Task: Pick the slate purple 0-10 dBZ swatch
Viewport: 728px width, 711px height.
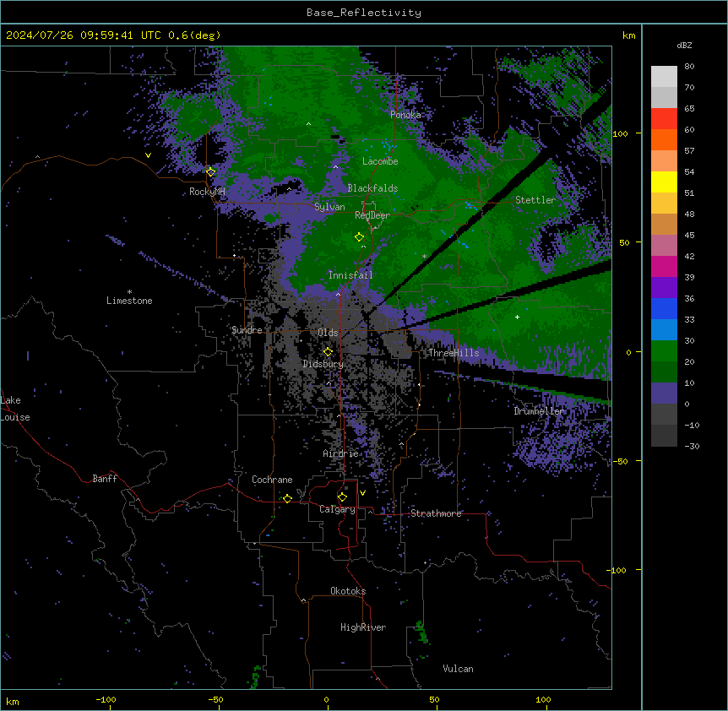Action: [x=664, y=393]
